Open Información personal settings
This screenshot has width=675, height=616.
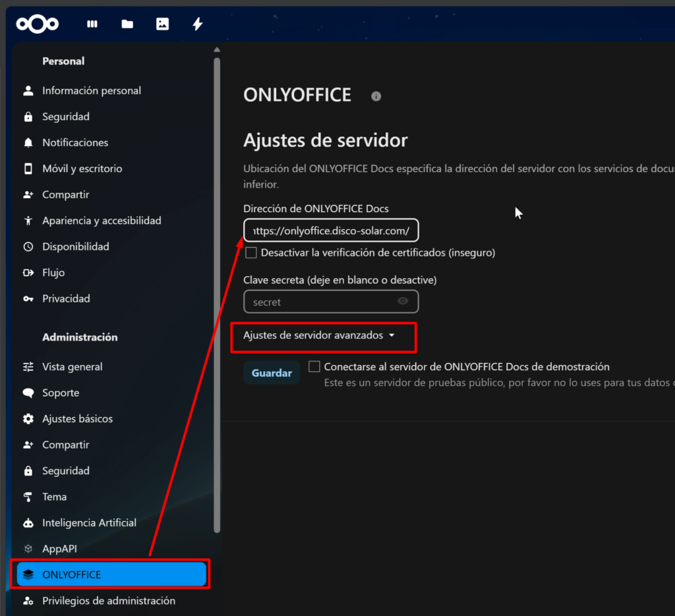click(x=92, y=91)
